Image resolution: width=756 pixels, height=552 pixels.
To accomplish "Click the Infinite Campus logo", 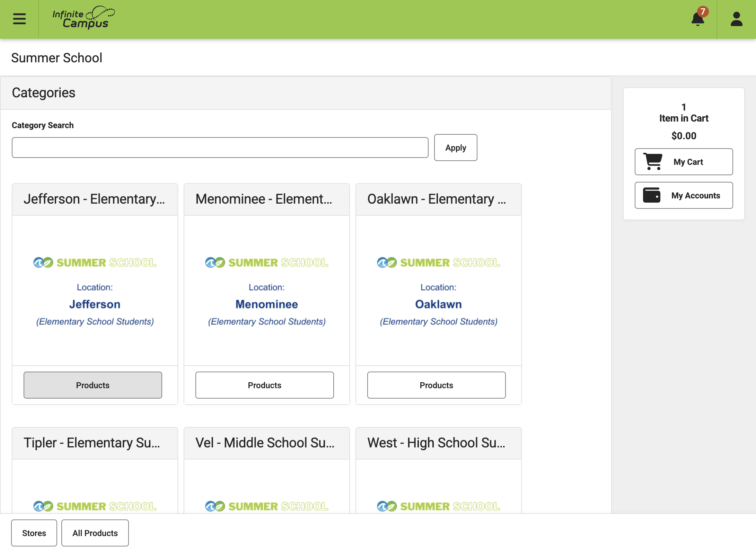I will [x=83, y=17].
